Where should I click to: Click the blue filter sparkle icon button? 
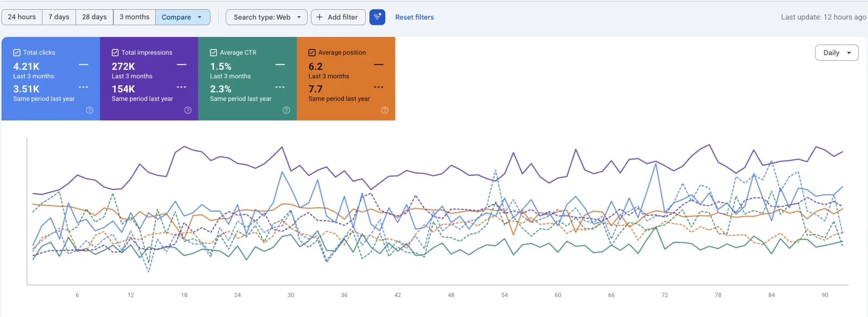377,17
